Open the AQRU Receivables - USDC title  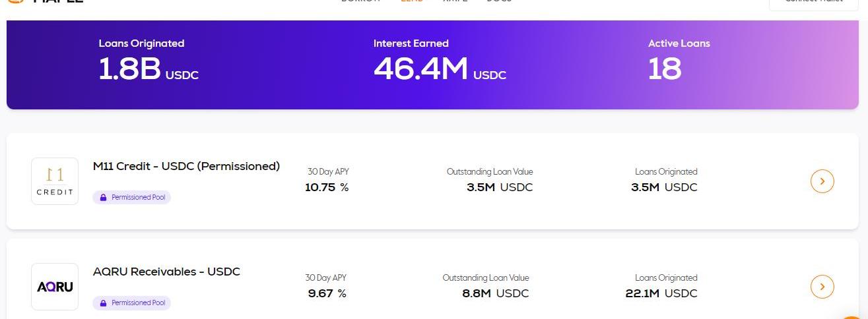(x=166, y=272)
